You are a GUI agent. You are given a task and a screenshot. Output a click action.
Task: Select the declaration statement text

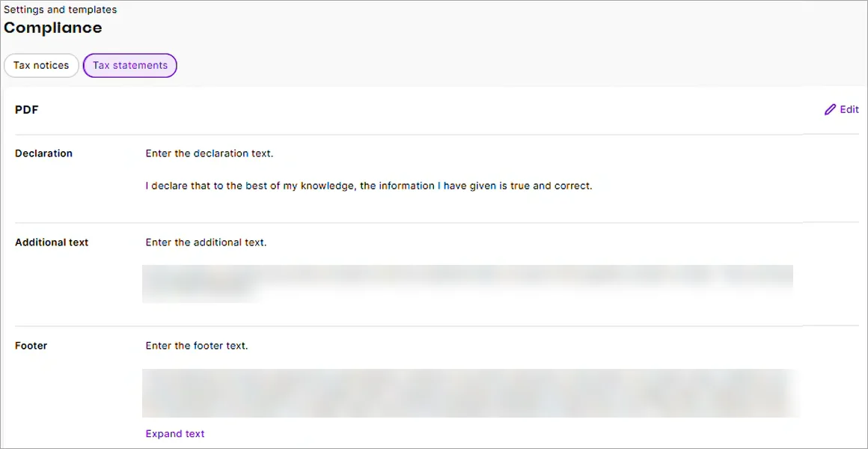click(368, 186)
